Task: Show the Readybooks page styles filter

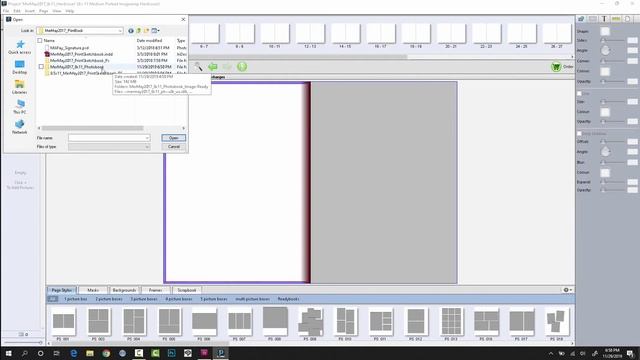Action: tap(288, 299)
